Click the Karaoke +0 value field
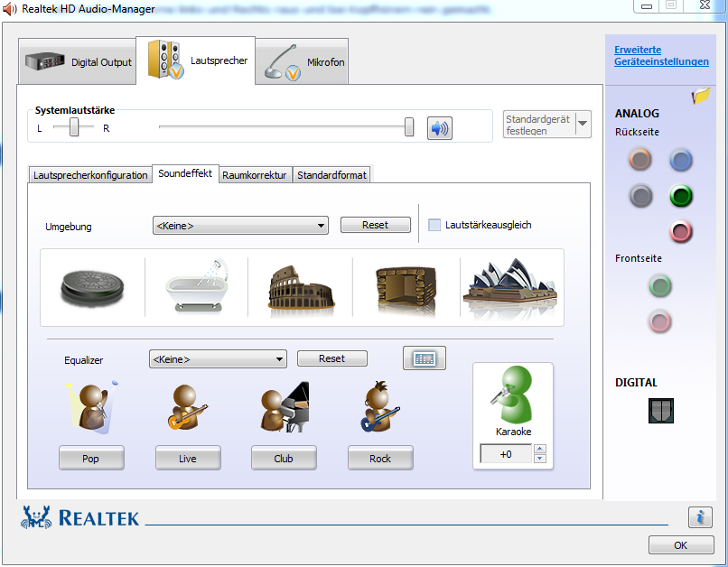 pos(506,454)
